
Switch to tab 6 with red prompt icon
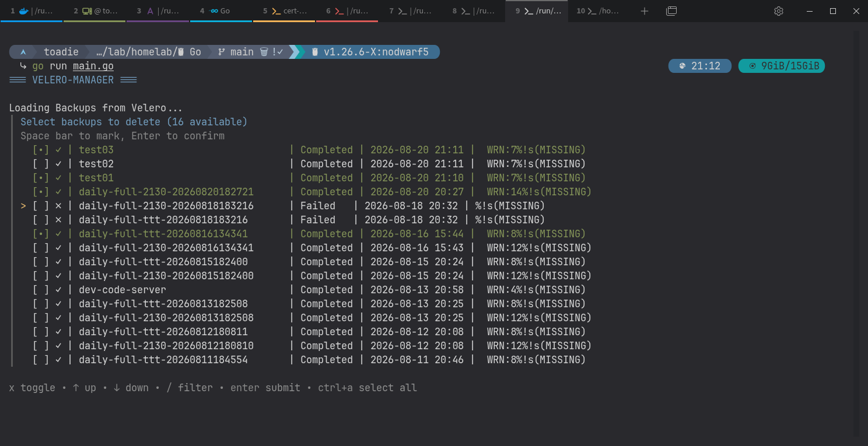(347, 11)
